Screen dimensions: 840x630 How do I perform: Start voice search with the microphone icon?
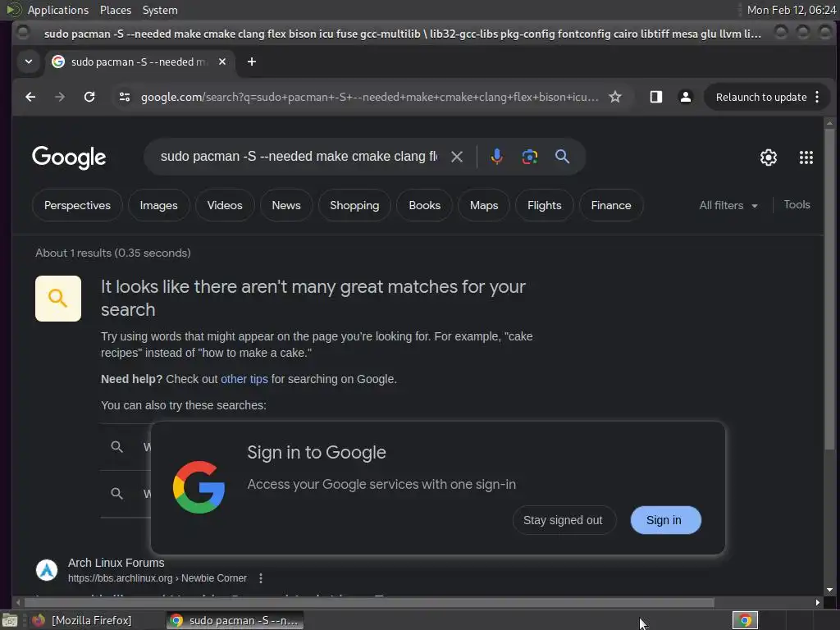click(x=496, y=157)
